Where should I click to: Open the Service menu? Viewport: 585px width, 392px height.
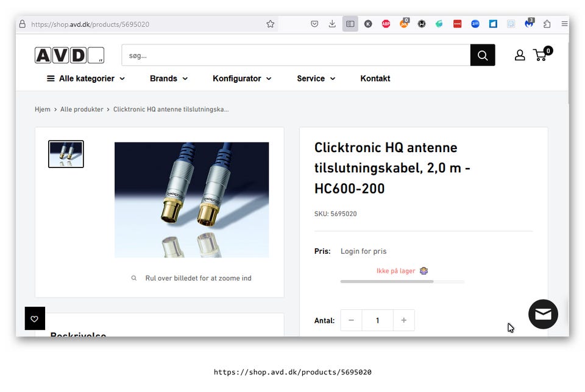[x=316, y=79]
